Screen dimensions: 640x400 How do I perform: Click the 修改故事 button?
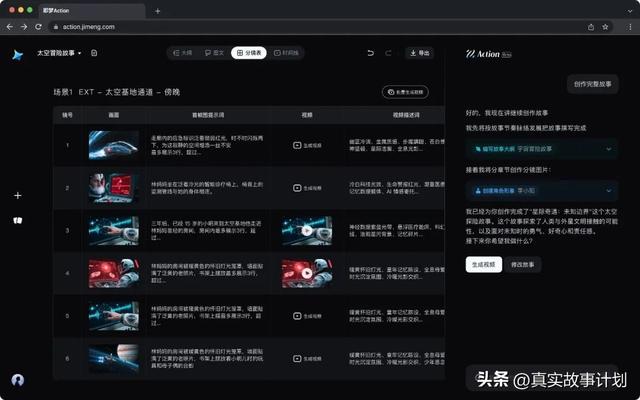(522, 264)
